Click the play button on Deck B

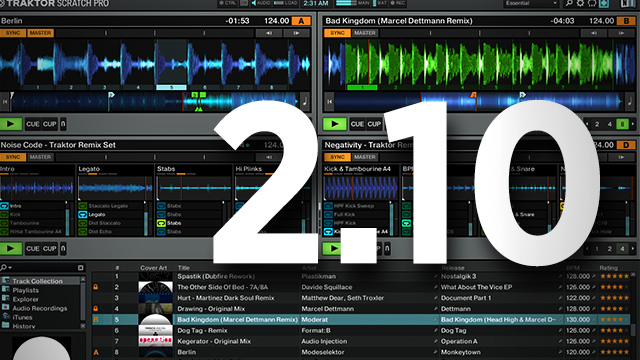pyautogui.click(x=334, y=124)
